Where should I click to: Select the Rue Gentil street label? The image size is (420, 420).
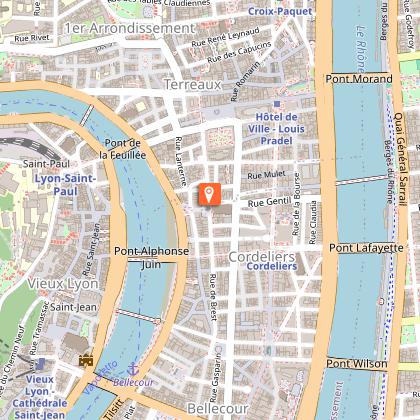pos(269,202)
